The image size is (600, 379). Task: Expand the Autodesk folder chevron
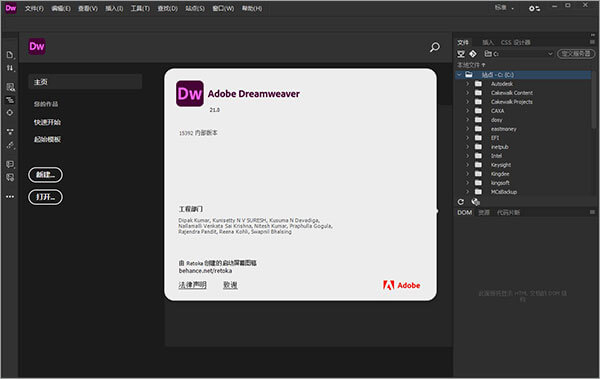(x=467, y=84)
